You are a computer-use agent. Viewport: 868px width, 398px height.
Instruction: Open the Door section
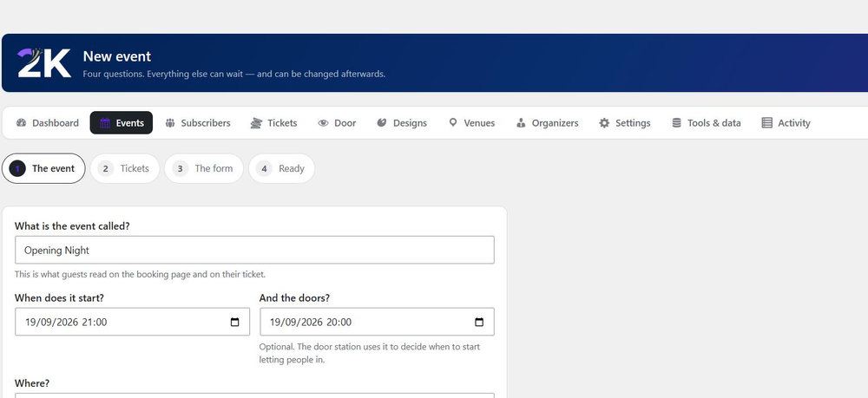coord(337,123)
